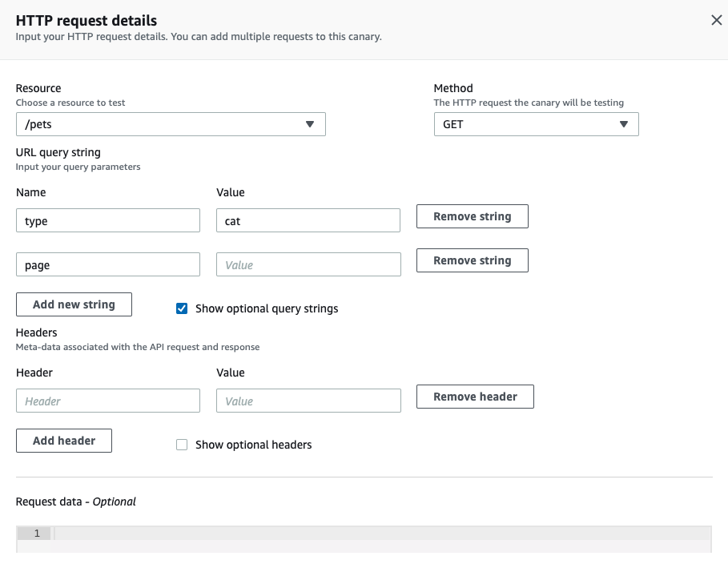Image resolution: width=728 pixels, height=564 pixels.
Task: Click the empty Value field for page
Action: (x=308, y=265)
